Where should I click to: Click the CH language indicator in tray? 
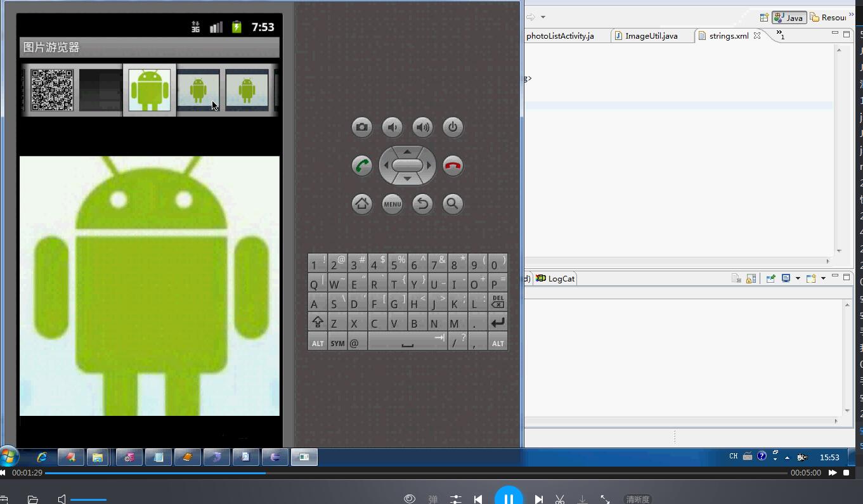point(733,456)
